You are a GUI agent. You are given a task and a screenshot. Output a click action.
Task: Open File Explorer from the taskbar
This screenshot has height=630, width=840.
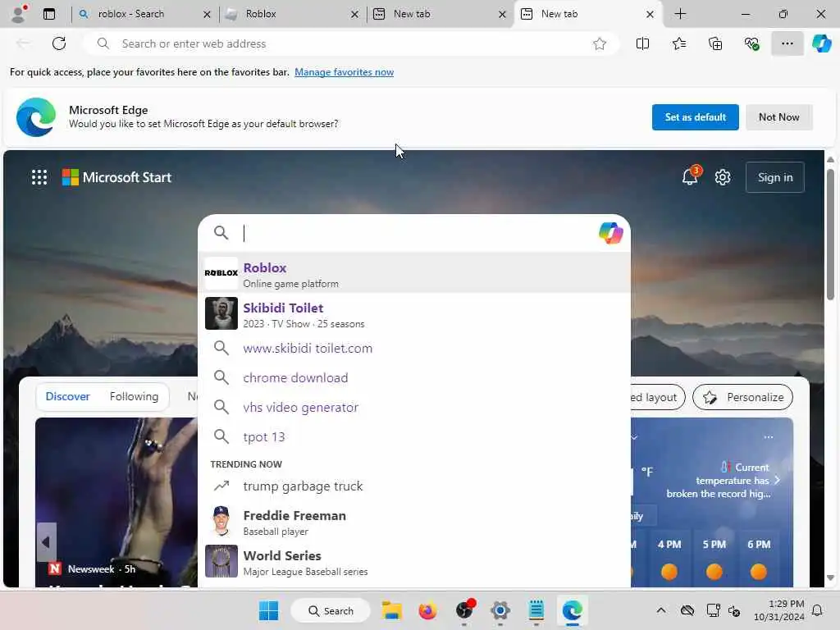point(391,610)
